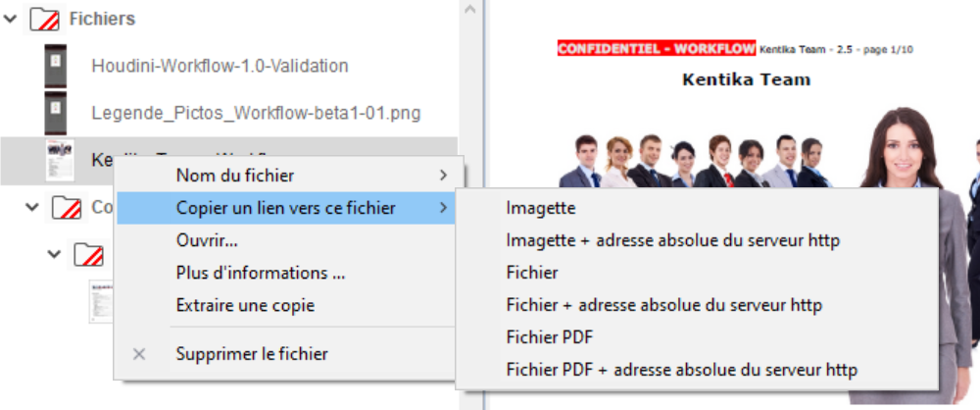
Task: Click the document thumbnail in nested folder
Action: 101,301
